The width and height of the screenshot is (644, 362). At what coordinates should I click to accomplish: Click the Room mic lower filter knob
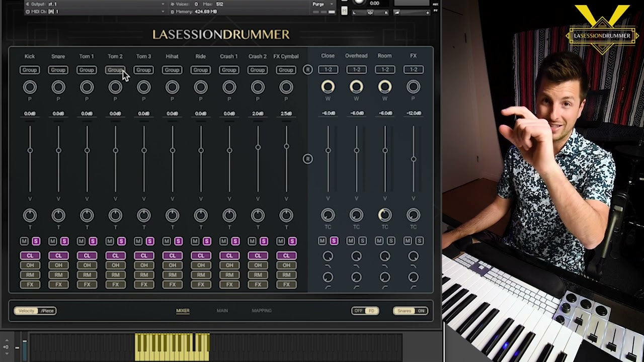[385, 277]
